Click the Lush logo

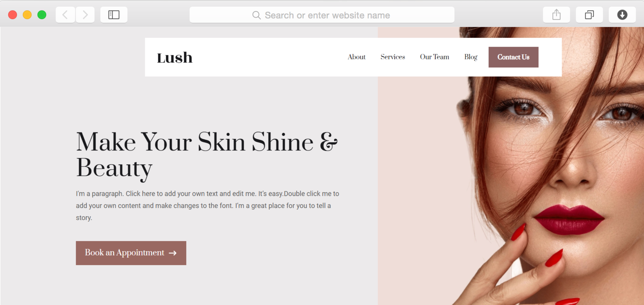175,58
